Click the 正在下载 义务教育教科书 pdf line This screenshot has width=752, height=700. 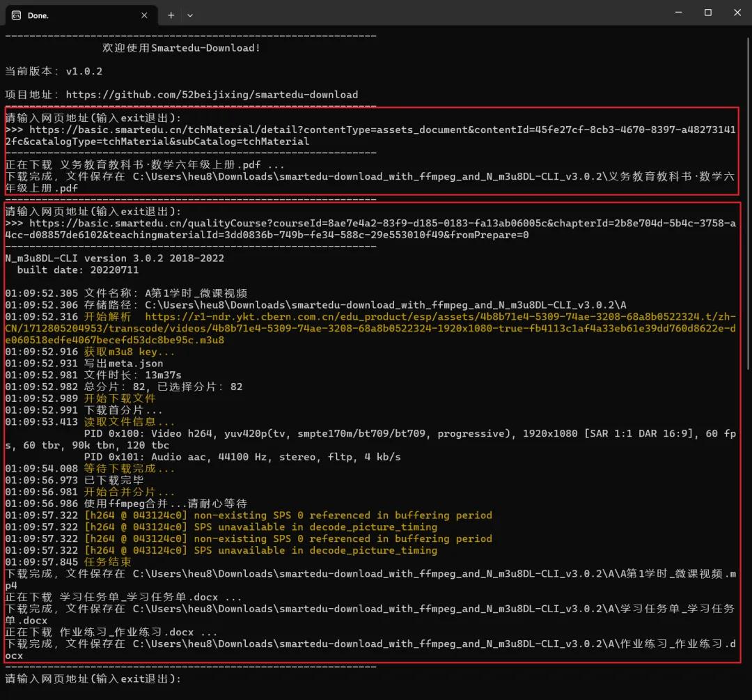pyautogui.click(x=145, y=165)
